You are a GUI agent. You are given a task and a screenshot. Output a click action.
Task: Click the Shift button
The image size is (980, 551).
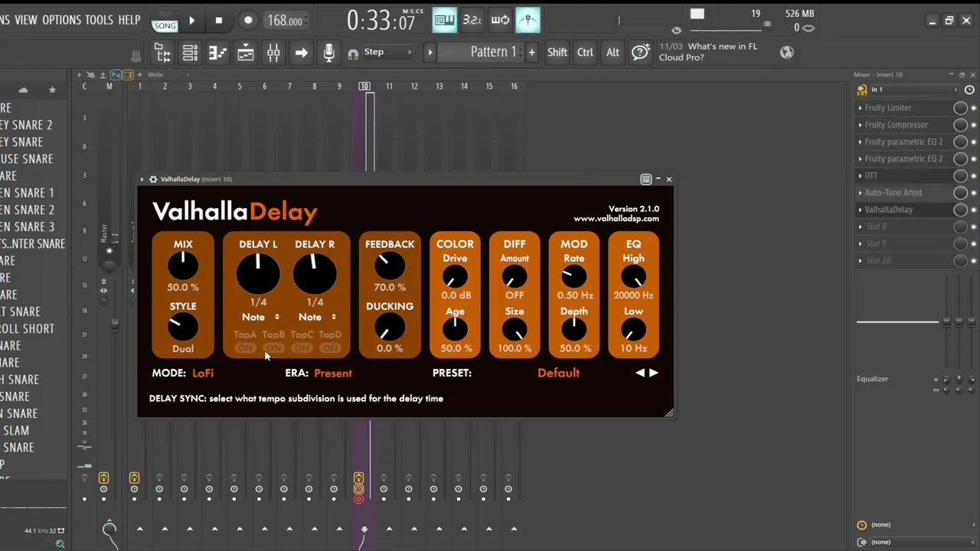[557, 52]
